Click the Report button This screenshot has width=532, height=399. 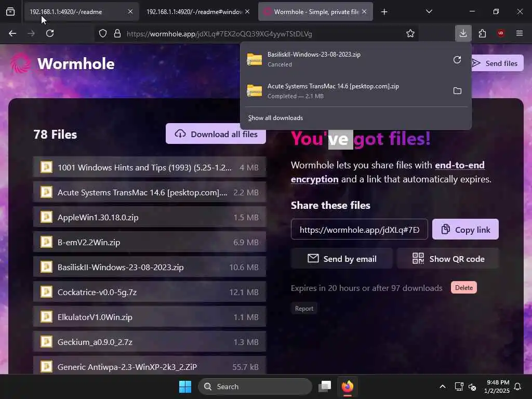(304, 309)
